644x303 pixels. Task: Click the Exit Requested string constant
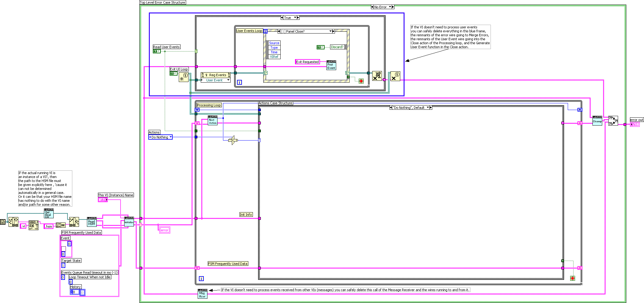tap(307, 62)
